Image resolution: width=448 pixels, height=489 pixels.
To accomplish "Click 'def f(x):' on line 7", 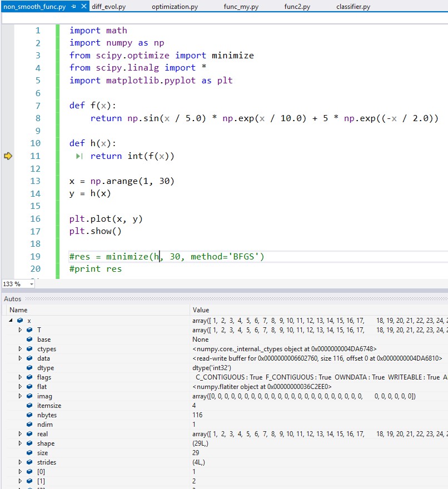I will point(93,106).
